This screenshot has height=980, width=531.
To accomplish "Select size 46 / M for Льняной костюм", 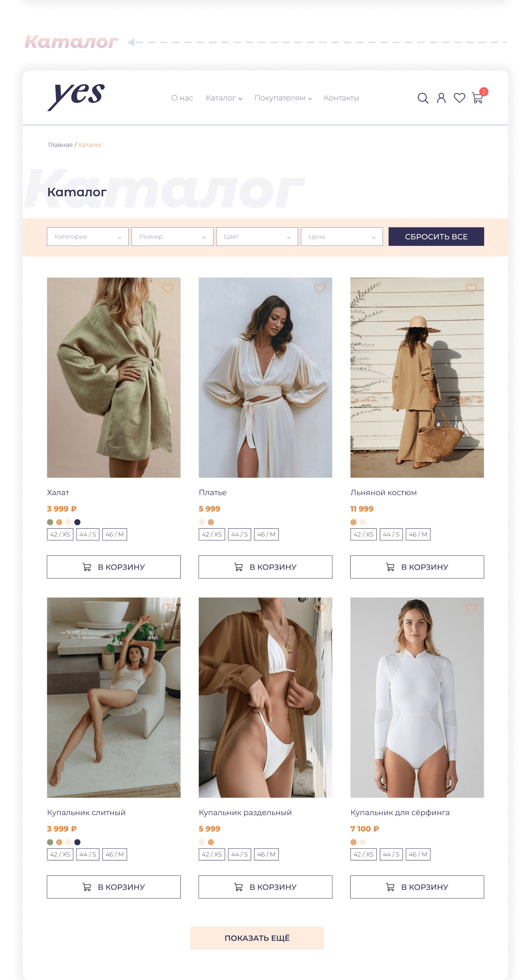I will pos(418,534).
